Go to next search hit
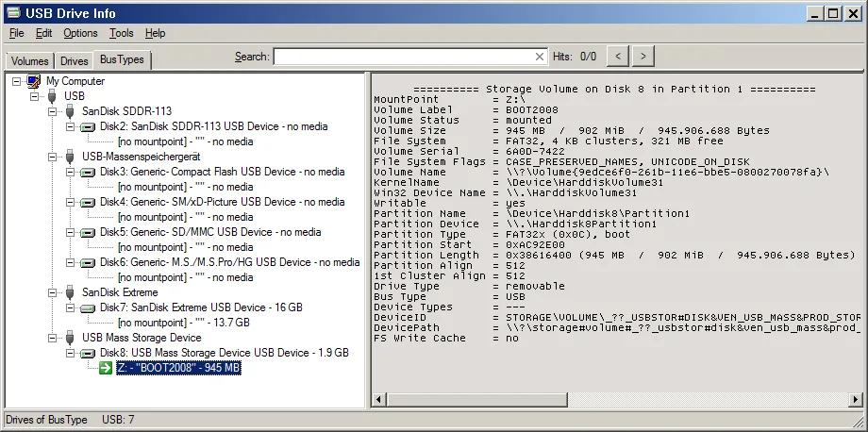Viewport: 868px width, 432px height. coord(643,56)
